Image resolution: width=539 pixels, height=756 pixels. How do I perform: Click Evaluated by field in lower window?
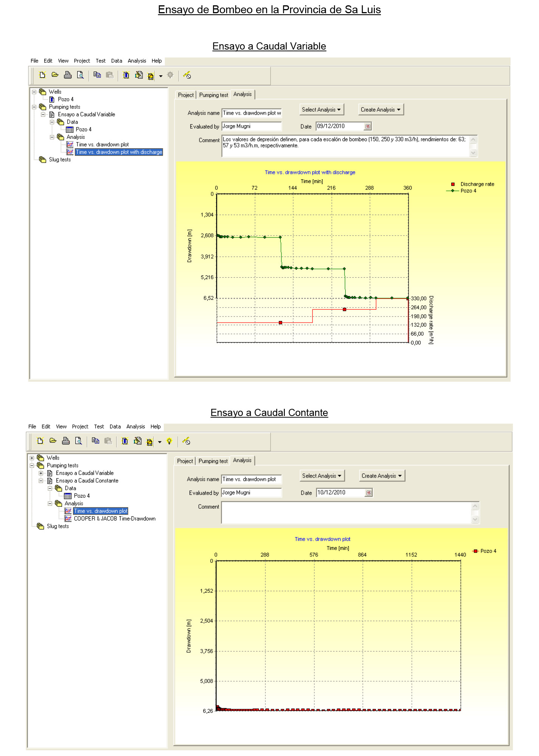tap(251, 493)
